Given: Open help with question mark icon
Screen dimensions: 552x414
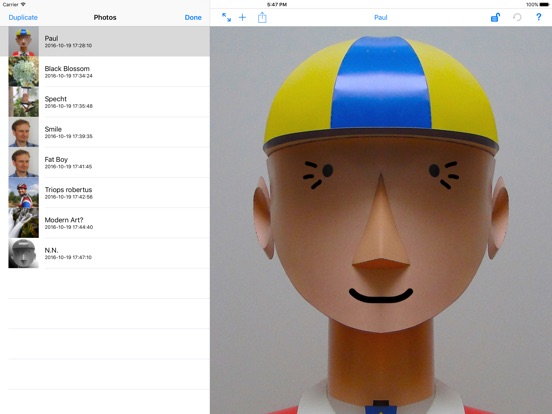Looking at the screenshot, I should [x=538, y=17].
